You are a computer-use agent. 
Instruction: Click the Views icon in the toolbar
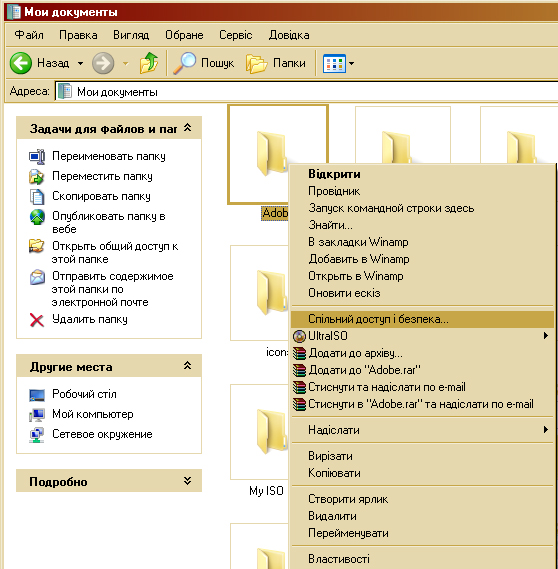334,64
